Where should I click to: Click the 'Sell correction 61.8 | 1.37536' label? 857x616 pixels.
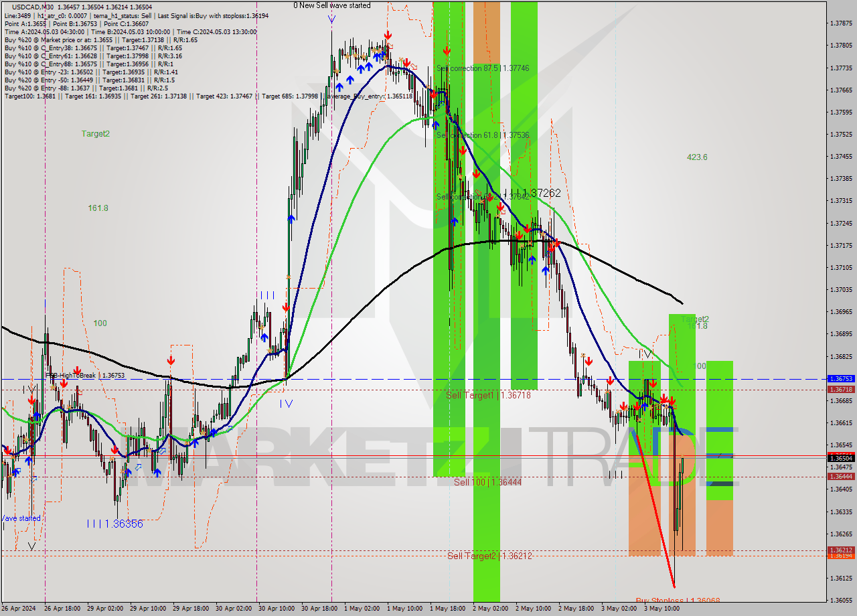click(x=483, y=135)
